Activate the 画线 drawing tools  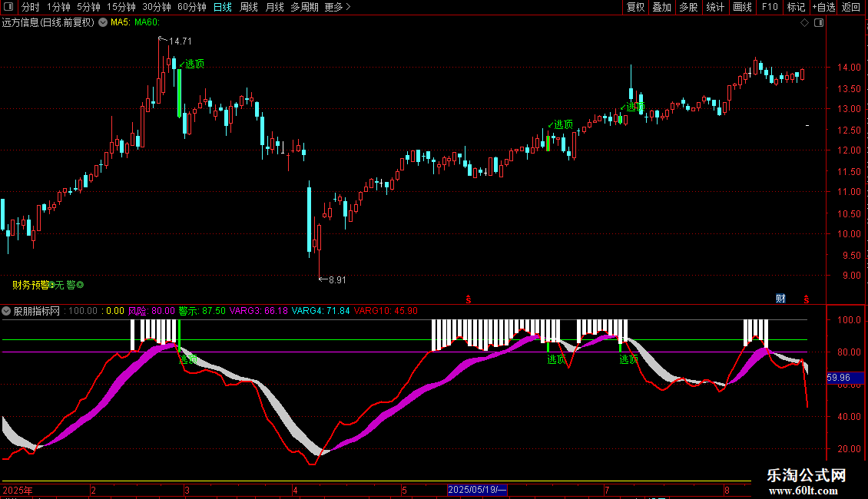(x=742, y=7)
